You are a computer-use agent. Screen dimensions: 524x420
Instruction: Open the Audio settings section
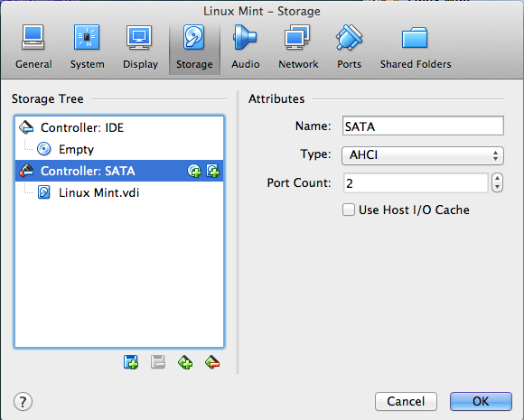pyautogui.click(x=246, y=47)
